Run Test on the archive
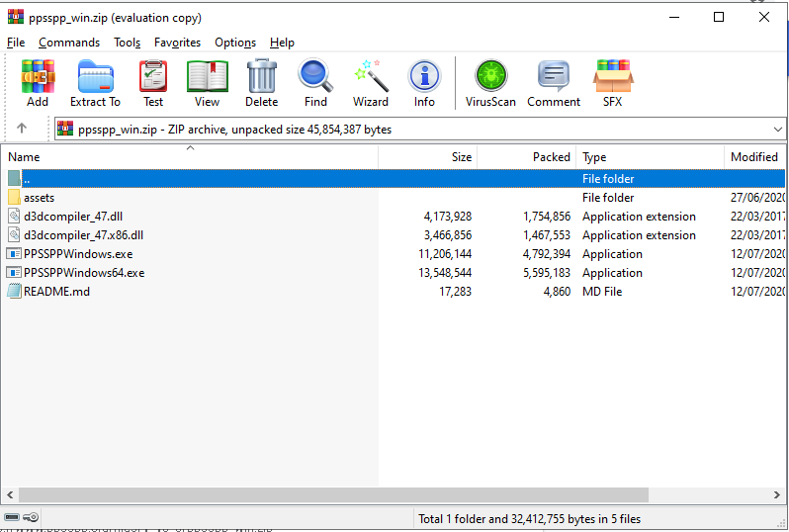 tap(153, 83)
